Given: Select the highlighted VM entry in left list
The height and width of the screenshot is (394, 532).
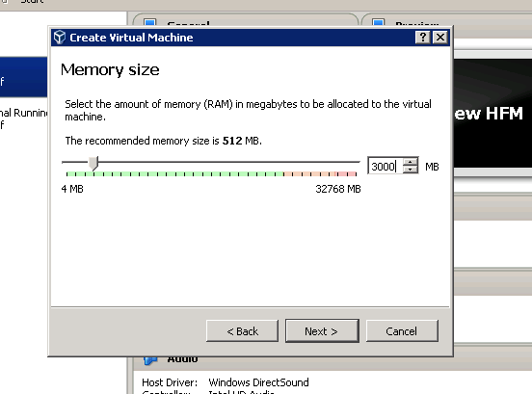Looking at the screenshot, I should pyautogui.click(x=23, y=77).
